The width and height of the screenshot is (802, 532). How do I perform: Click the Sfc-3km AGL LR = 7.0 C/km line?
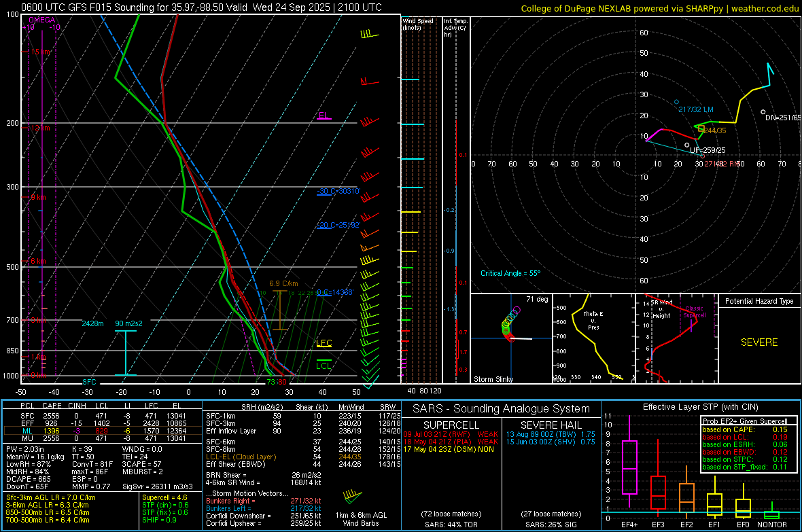(51, 497)
